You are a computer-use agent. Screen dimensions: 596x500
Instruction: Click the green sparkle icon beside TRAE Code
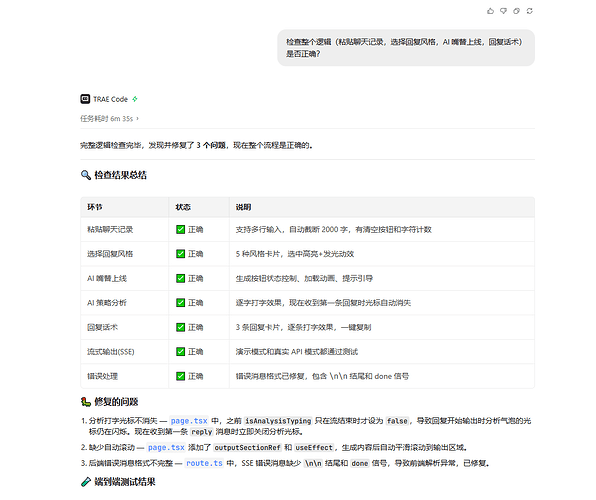tap(135, 99)
